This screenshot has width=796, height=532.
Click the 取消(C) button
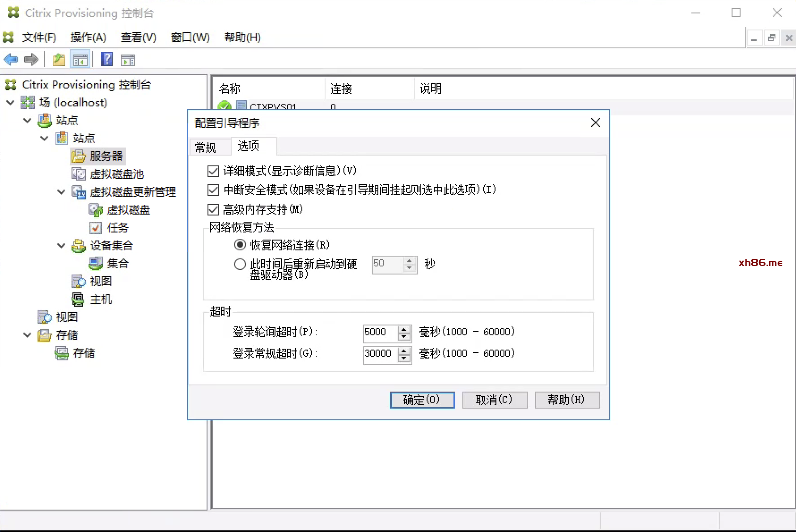494,400
